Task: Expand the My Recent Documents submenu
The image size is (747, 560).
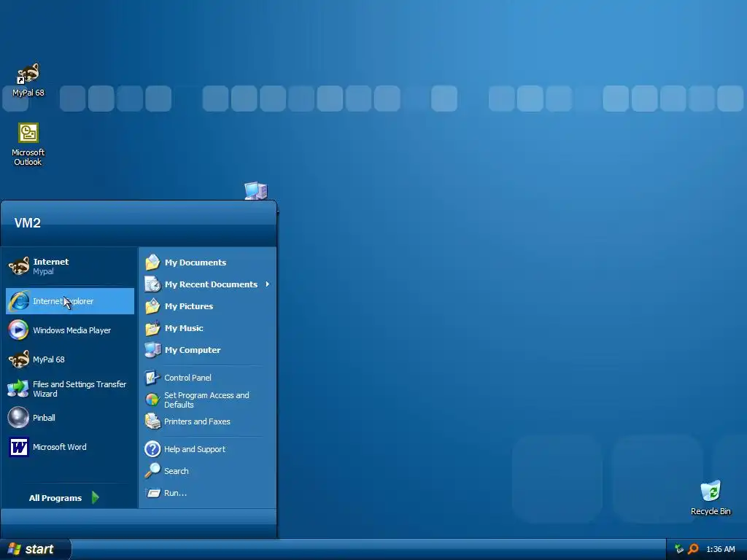Action: [208, 284]
